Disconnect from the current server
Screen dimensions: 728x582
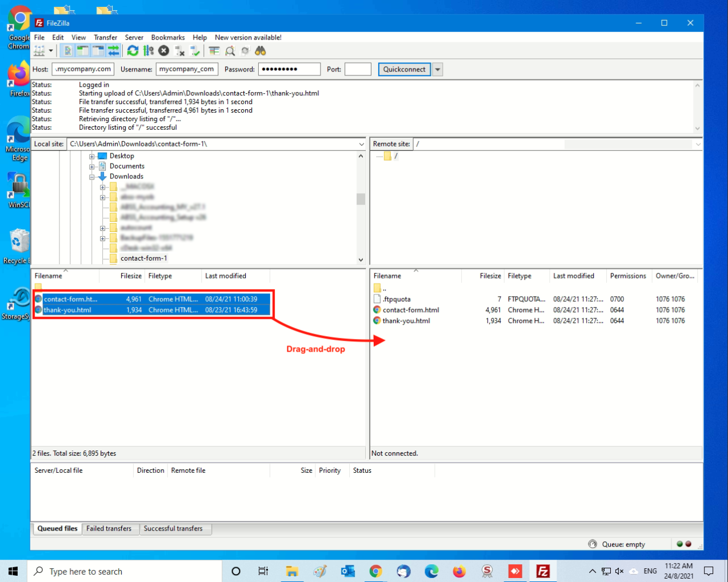click(x=179, y=51)
